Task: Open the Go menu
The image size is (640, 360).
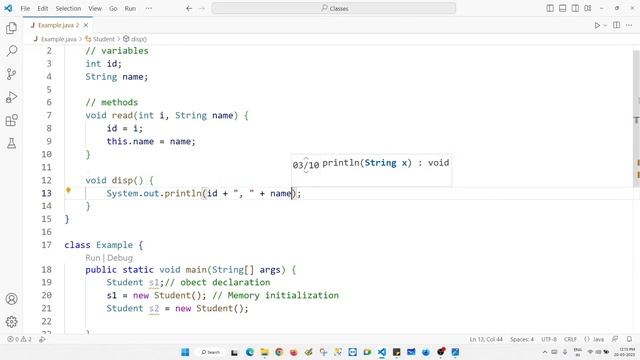Action: click(x=113, y=8)
